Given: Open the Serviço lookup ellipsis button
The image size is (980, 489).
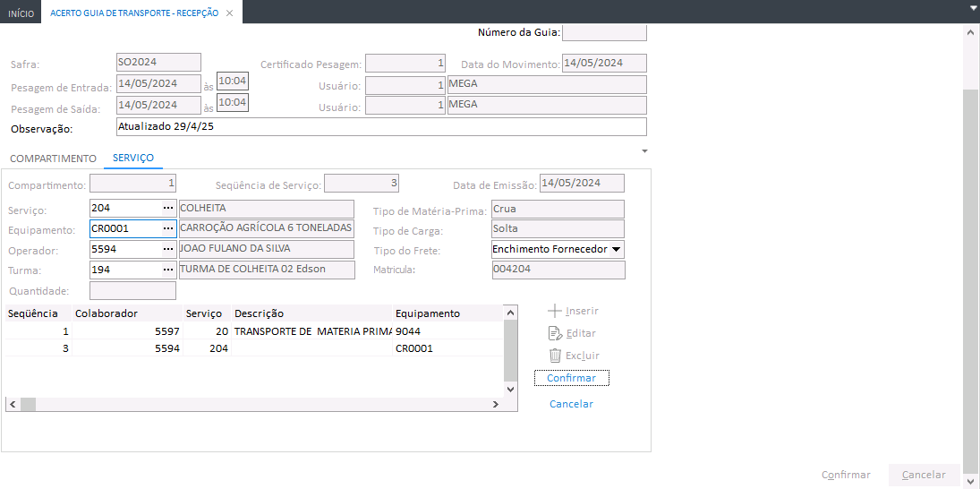Looking at the screenshot, I should point(168,209).
